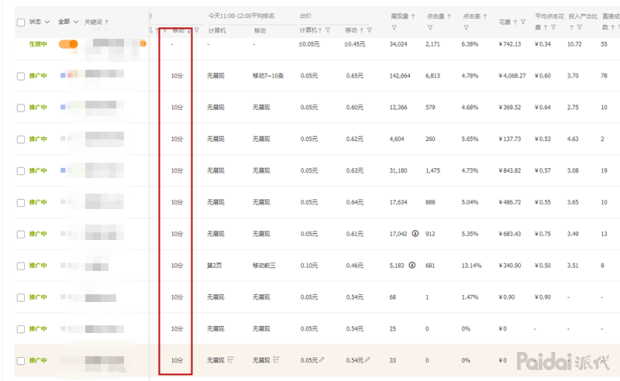Open the 出价 移动 filter funnel
Screen dimensions: 620x381
tap(369, 30)
